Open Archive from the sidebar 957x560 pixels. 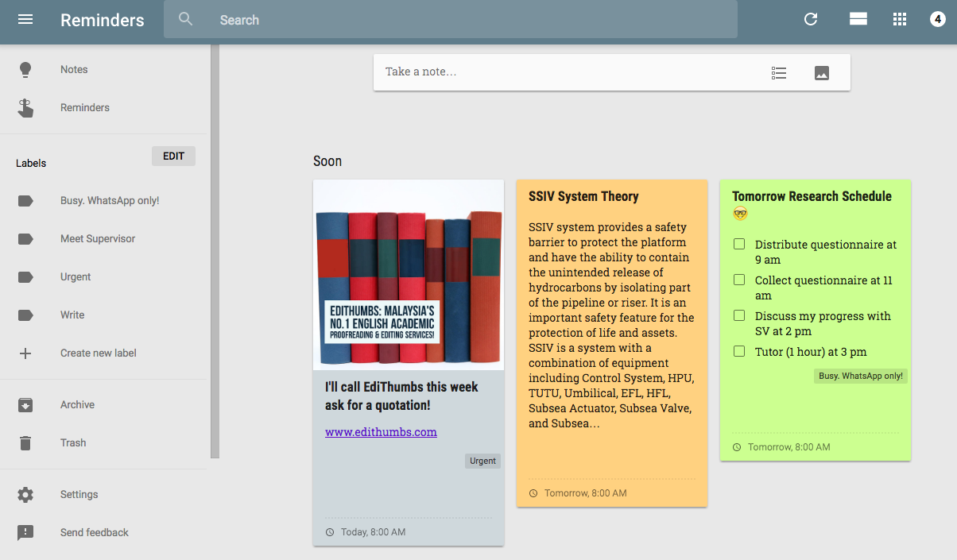[x=77, y=405]
